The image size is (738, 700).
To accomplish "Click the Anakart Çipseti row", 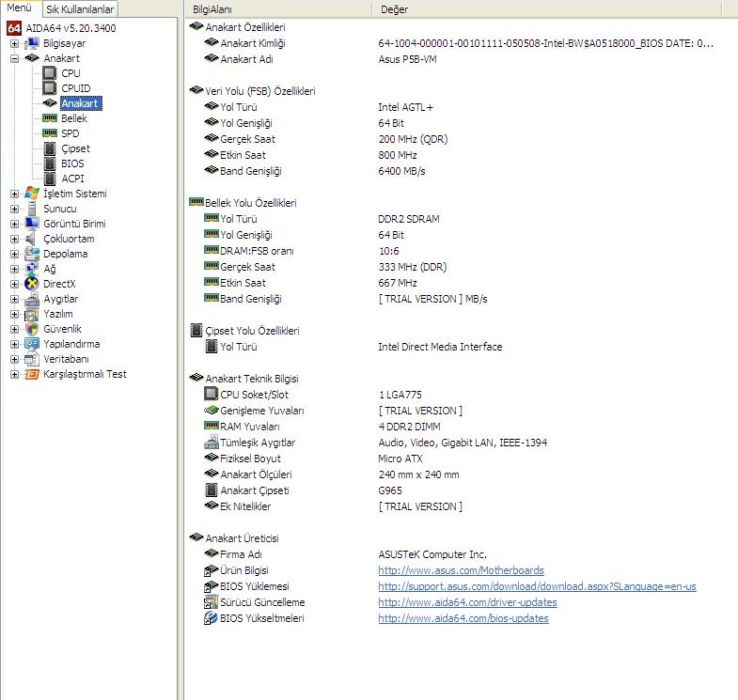I will 462,490.
